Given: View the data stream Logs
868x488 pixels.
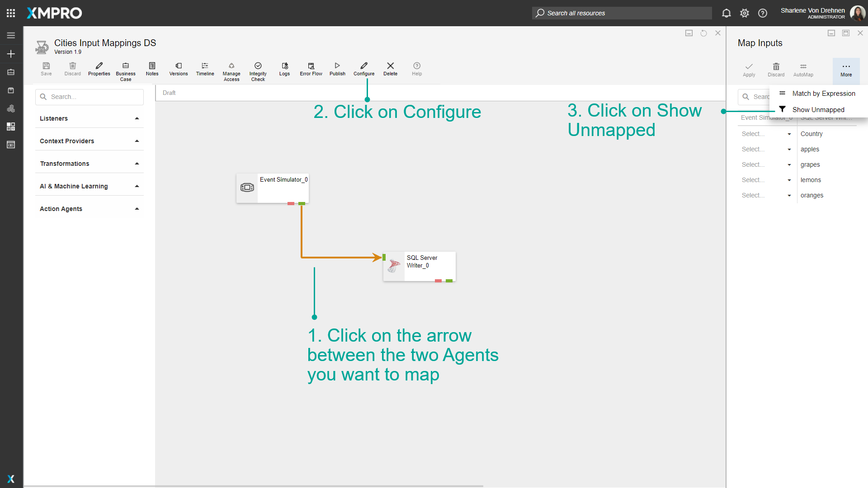Looking at the screenshot, I should click(284, 69).
